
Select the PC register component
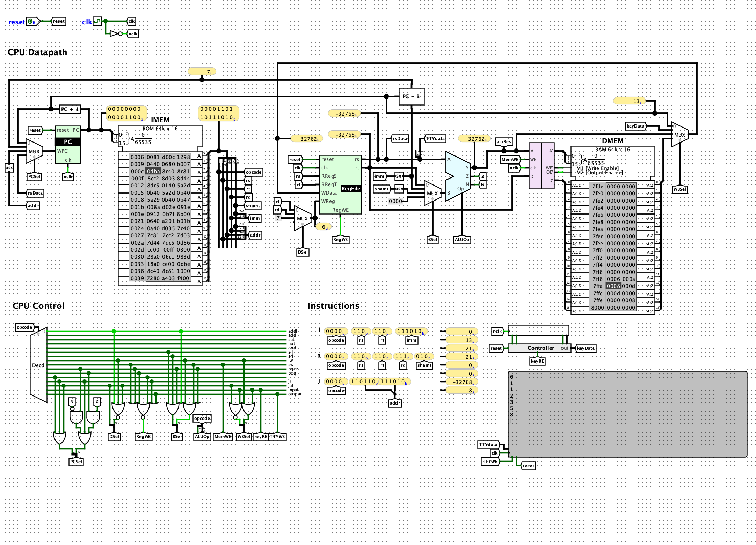click(68, 145)
